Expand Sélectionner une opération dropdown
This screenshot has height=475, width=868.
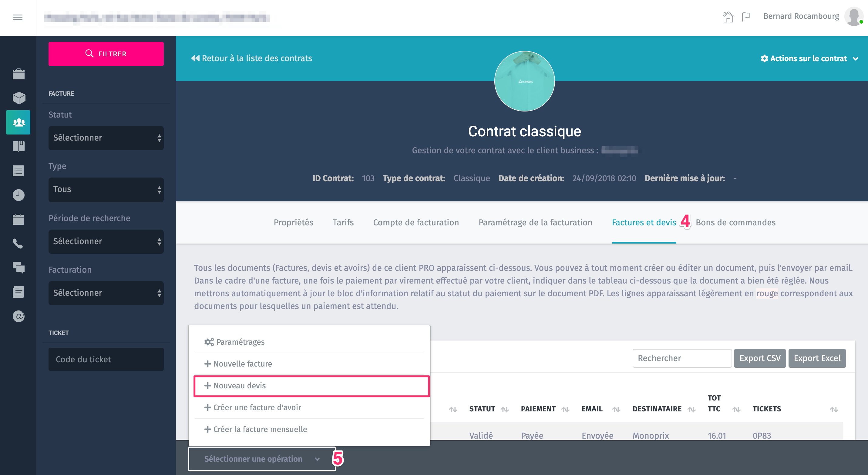[261, 459]
